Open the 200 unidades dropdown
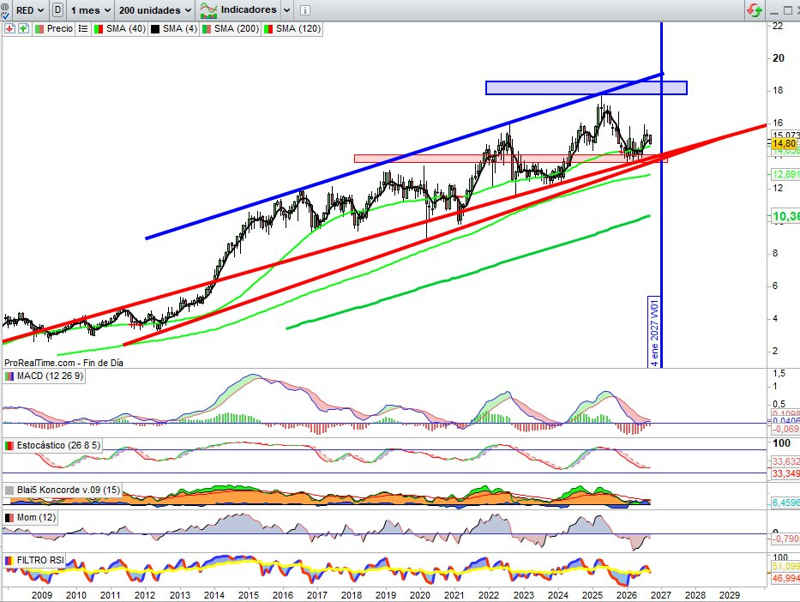The width and height of the screenshot is (800, 602). tap(155, 10)
